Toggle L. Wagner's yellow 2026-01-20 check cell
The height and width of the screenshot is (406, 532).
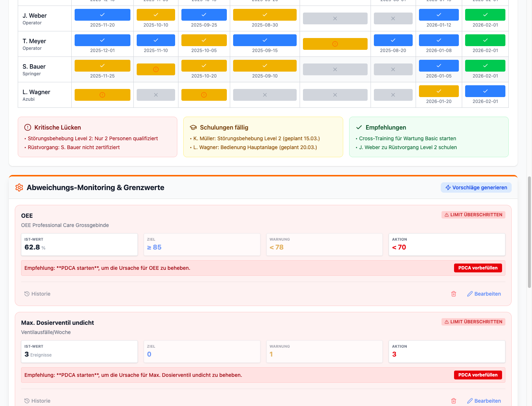coord(439,91)
